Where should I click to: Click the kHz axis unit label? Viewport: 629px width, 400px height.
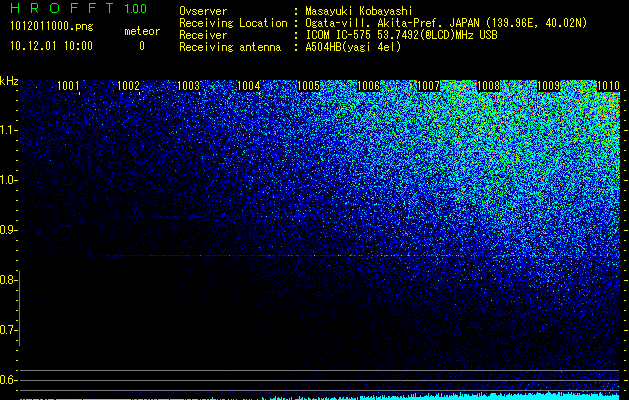[9, 81]
